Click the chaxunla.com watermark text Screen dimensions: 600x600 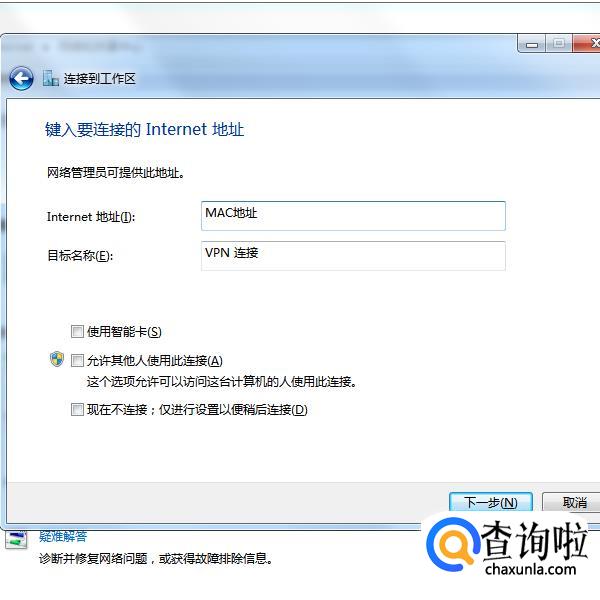[x=530, y=569]
